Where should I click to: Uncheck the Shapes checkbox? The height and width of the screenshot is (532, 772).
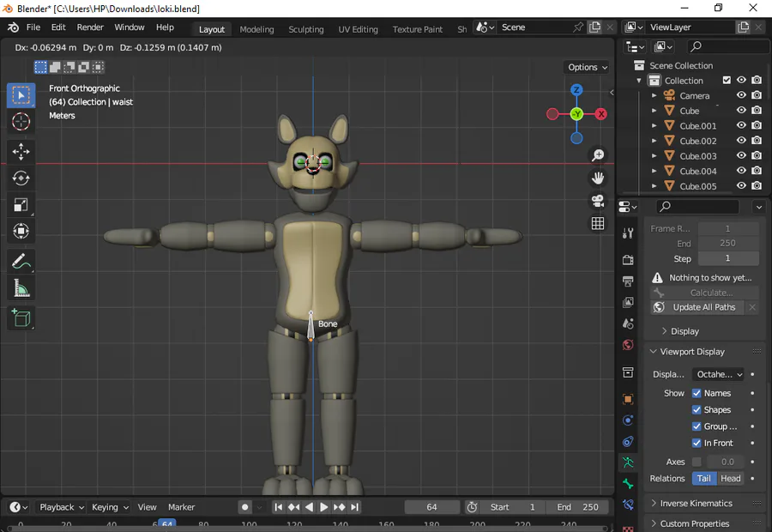(697, 410)
